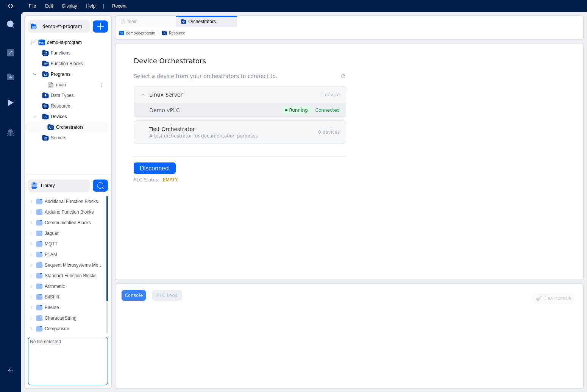Viewport: 587px width, 392px height.
Task: Open the Help menu
Action: pos(91,6)
